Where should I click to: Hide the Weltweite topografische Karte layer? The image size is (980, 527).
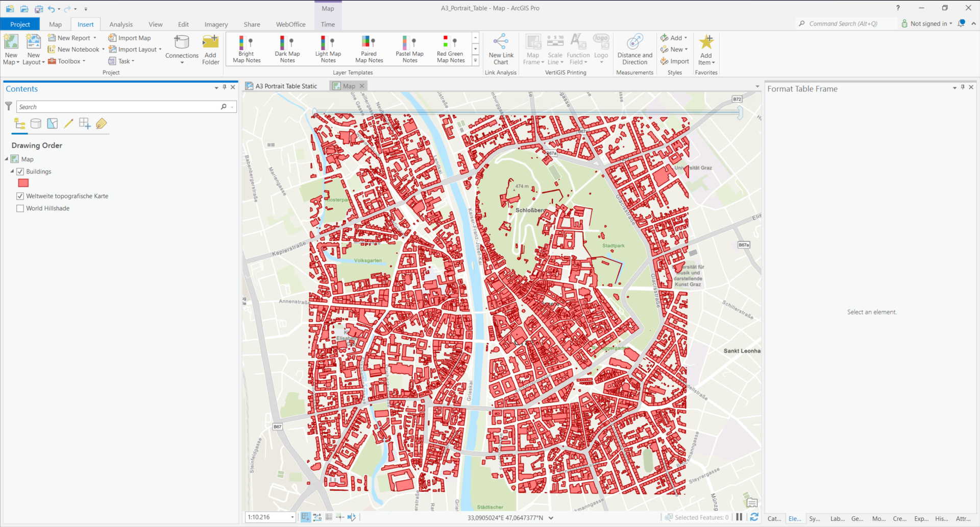20,196
